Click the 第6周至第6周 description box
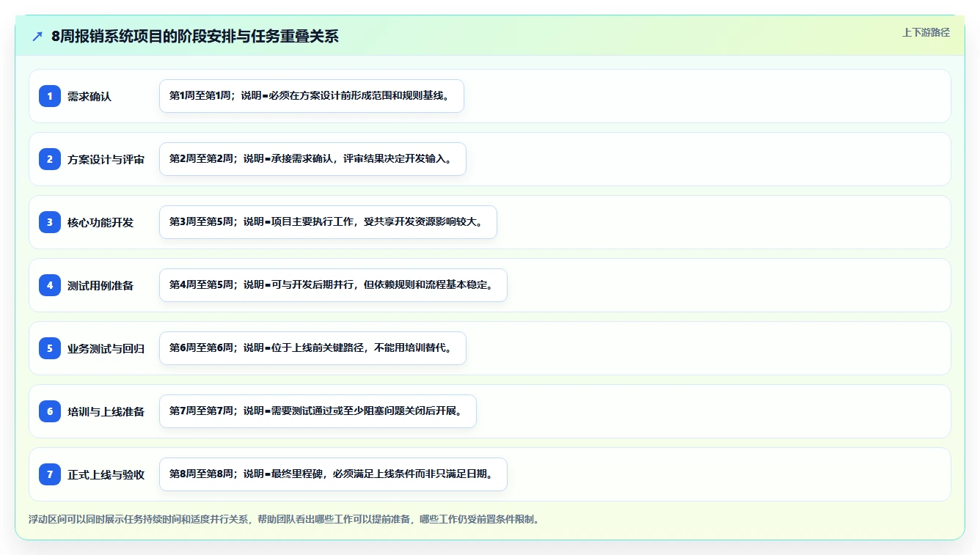This screenshot has width=980, height=555. tap(312, 348)
